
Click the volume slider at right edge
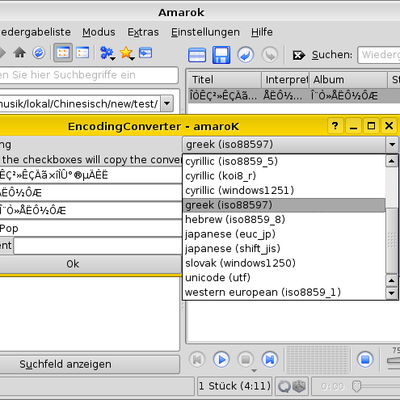tap(393, 361)
